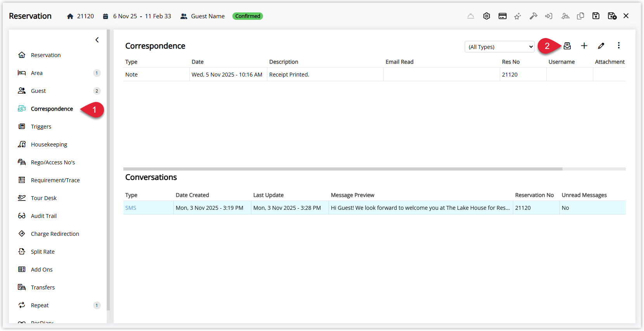
Task: Click the Type column header in Correspondence
Action: click(x=131, y=62)
